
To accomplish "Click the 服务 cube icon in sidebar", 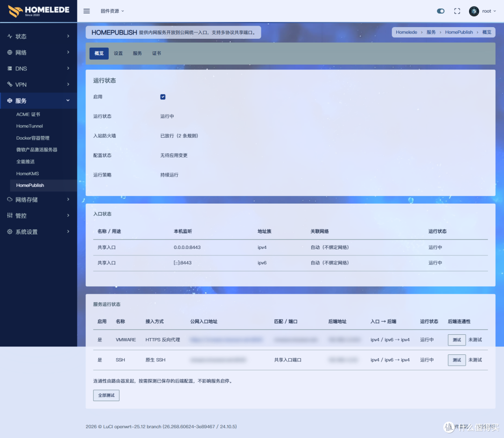I will pos(10,101).
